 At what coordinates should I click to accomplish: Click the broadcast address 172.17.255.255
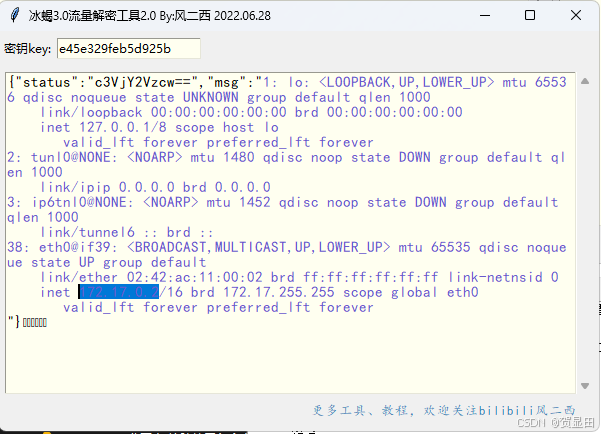coord(279,292)
